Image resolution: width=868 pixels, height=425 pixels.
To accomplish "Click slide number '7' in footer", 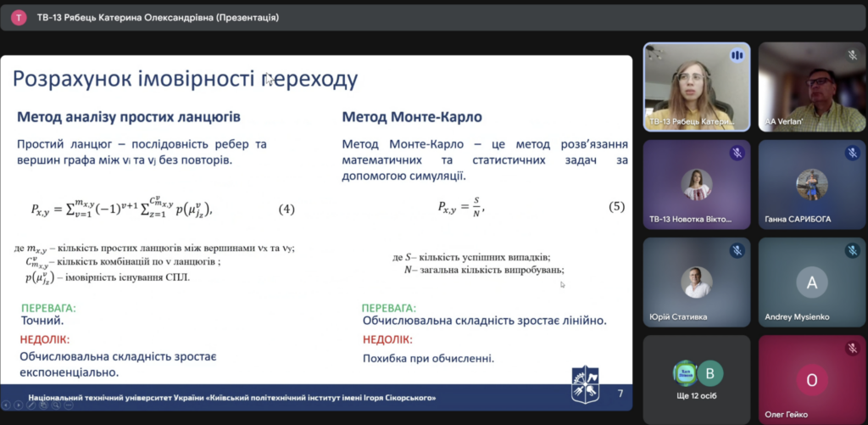I will [620, 394].
